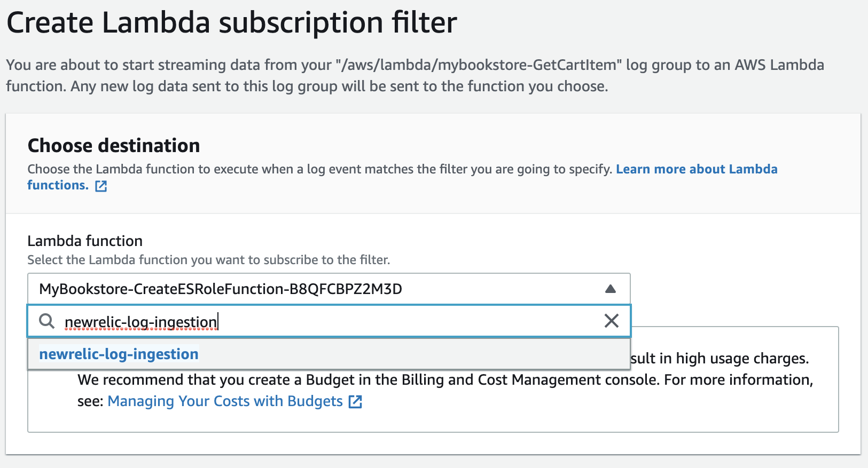
Task: Clear the Lambda function search field
Action: coord(611,321)
